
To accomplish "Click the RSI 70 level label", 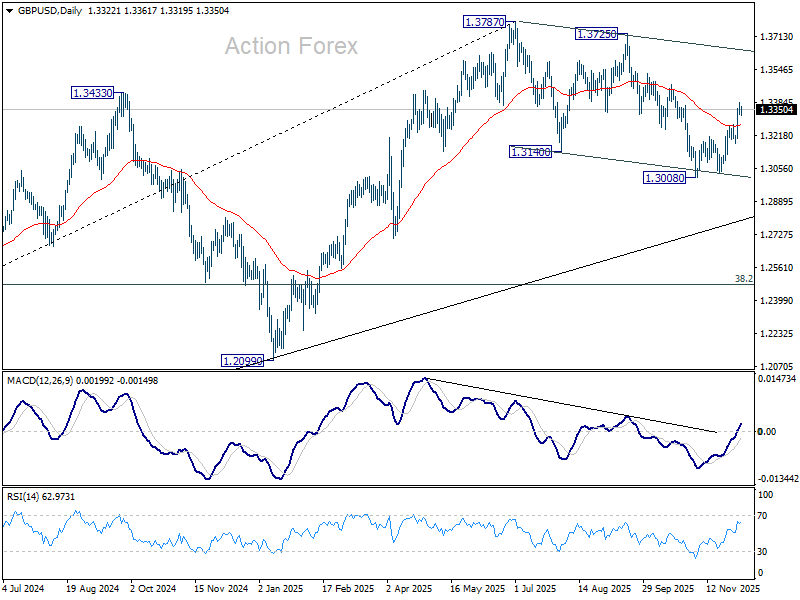I will [x=762, y=516].
